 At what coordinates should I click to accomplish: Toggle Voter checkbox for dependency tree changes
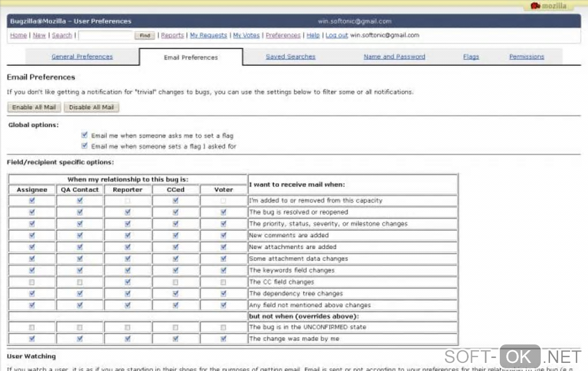(x=224, y=294)
